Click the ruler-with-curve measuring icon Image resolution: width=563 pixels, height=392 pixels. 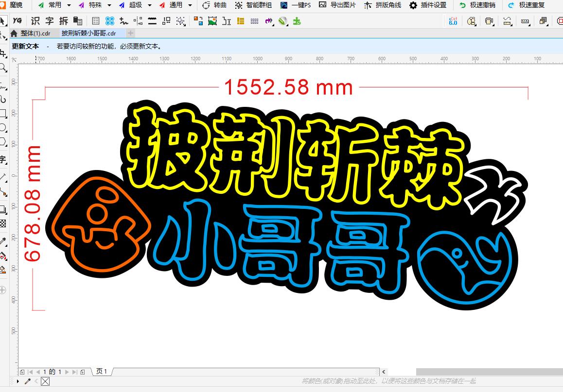[507, 21]
